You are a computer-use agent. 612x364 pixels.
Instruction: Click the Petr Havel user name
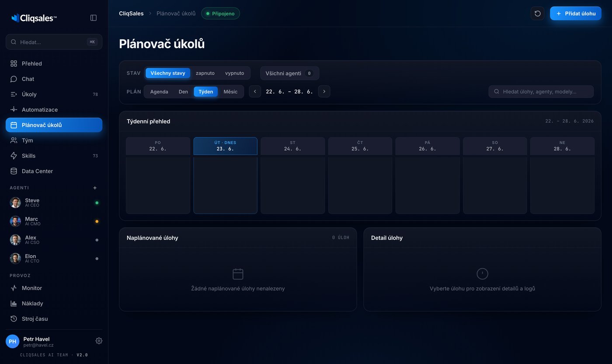click(36, 339)
